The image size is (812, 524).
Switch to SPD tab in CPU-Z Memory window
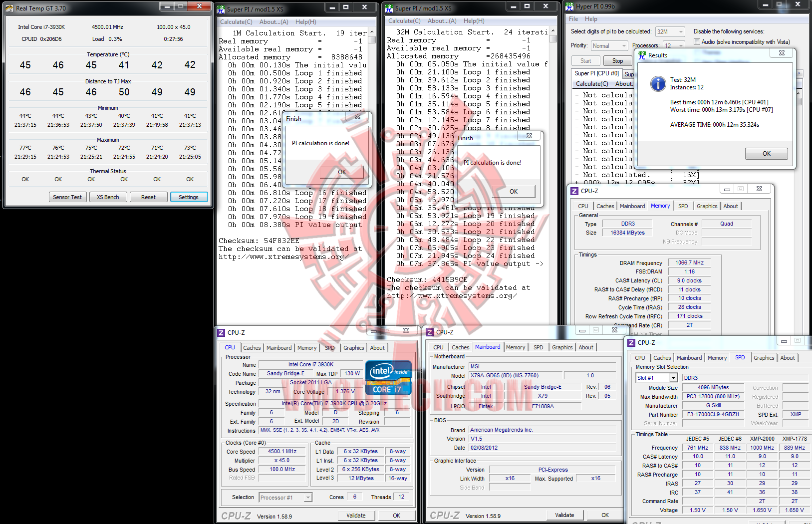point(683,206)
